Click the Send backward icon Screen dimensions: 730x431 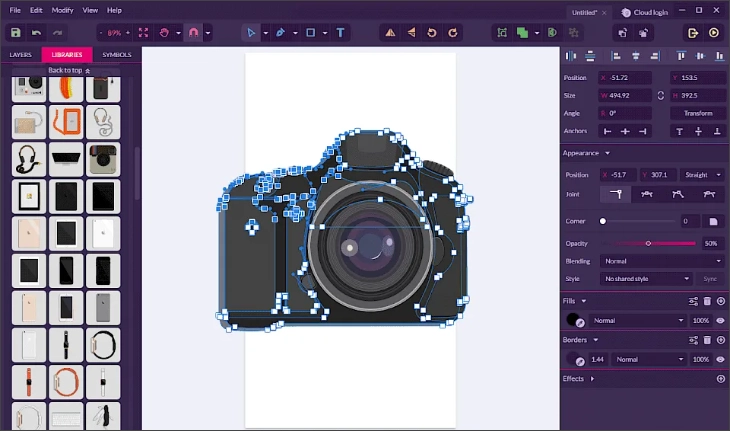643,33
